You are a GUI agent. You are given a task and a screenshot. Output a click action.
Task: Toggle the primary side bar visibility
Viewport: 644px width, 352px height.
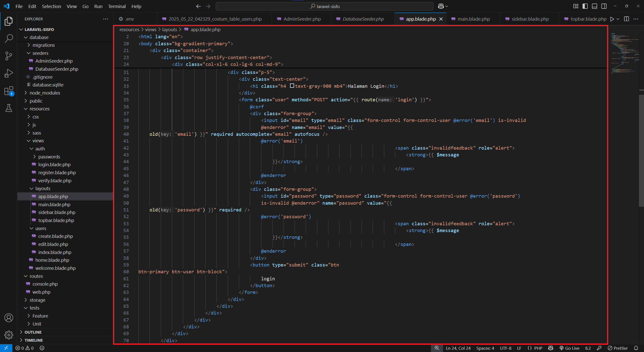[x=585, y=6]
